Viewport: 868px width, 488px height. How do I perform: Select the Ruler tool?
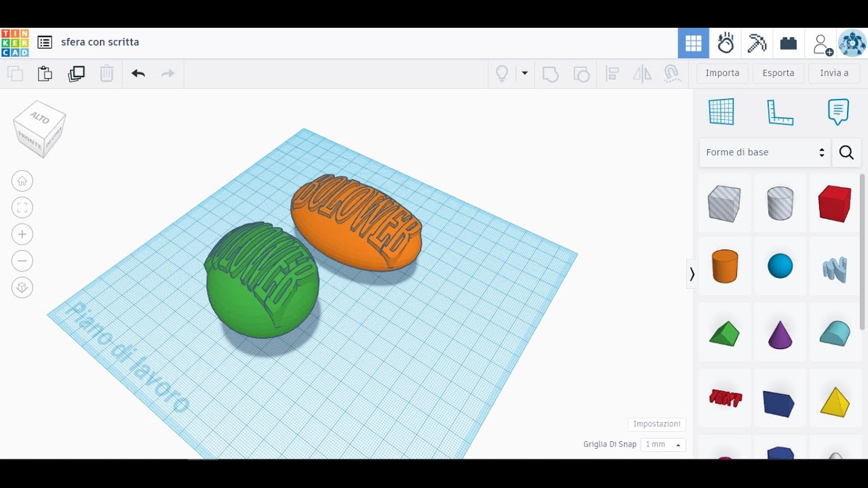tap(780, 112)
